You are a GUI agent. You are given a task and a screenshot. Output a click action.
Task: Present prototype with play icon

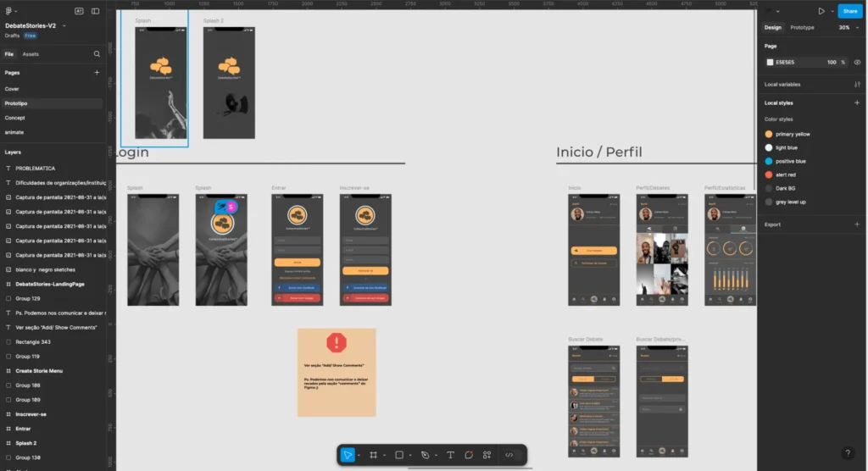point(821,11)
